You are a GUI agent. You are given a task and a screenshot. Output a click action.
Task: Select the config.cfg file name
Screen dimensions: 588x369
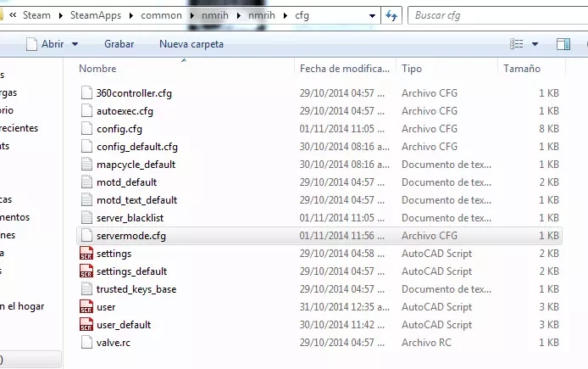[119, 129]
